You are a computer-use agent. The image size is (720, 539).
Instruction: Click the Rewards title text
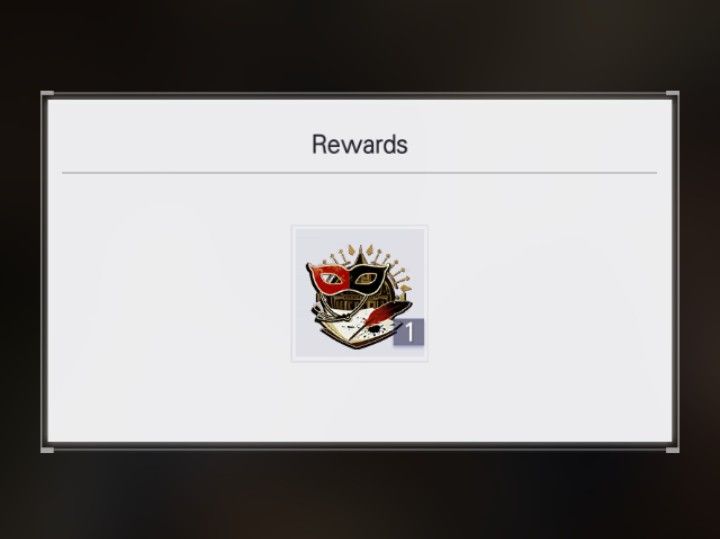pos(360,144)
